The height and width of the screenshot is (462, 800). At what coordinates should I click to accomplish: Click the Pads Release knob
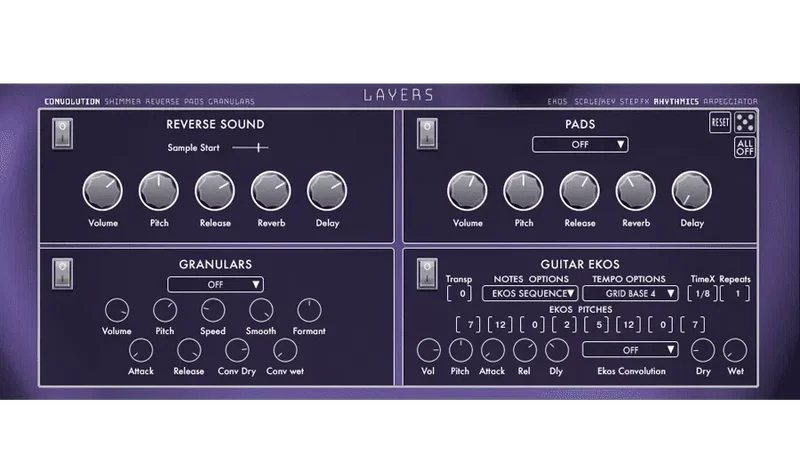pos(580,191)
